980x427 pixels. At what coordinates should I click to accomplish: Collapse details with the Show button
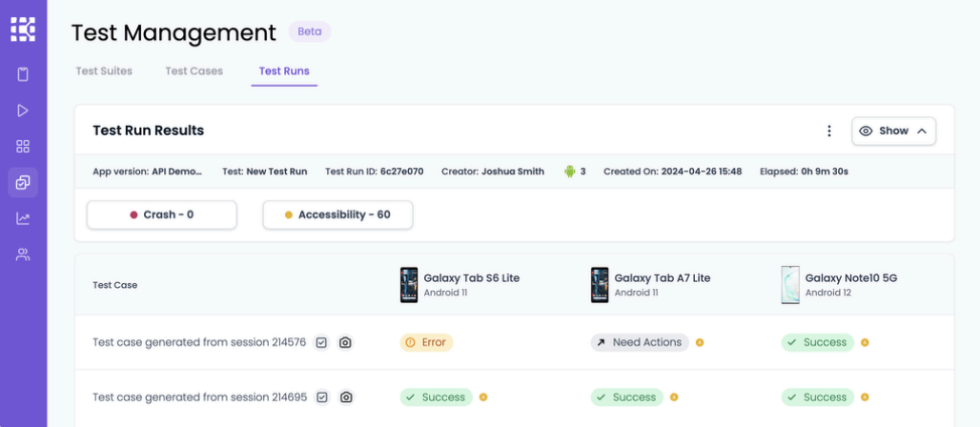pos(894,132)
